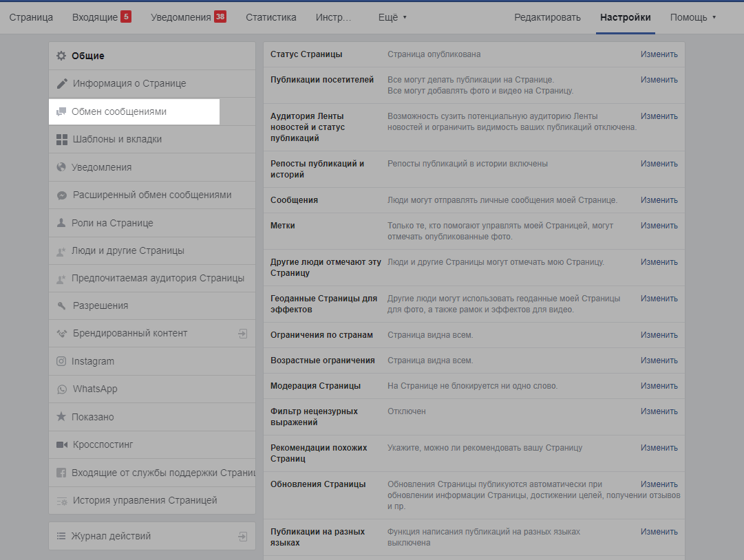Viewport: 744px width, 560px height.
Task: Click the Instagram icon in the sidebar
Action: [x=61, y=361]
